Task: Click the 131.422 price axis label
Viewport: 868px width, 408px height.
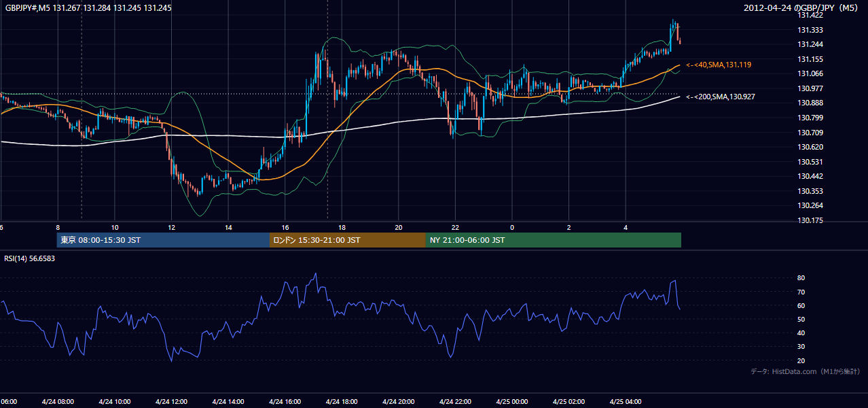Action: click(810, 15)
